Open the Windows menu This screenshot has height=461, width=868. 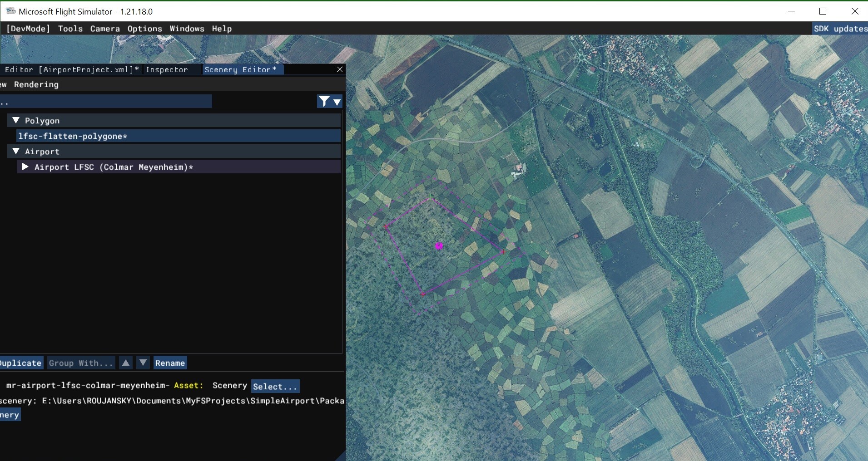[x=187, y=29]
